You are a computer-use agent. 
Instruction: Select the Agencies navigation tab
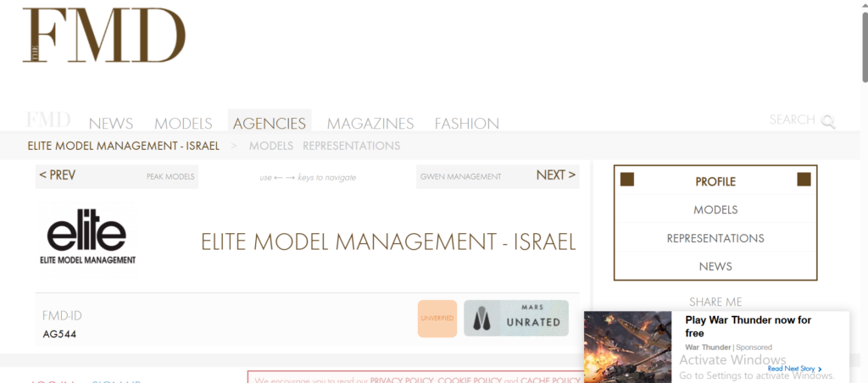(269, 124)
